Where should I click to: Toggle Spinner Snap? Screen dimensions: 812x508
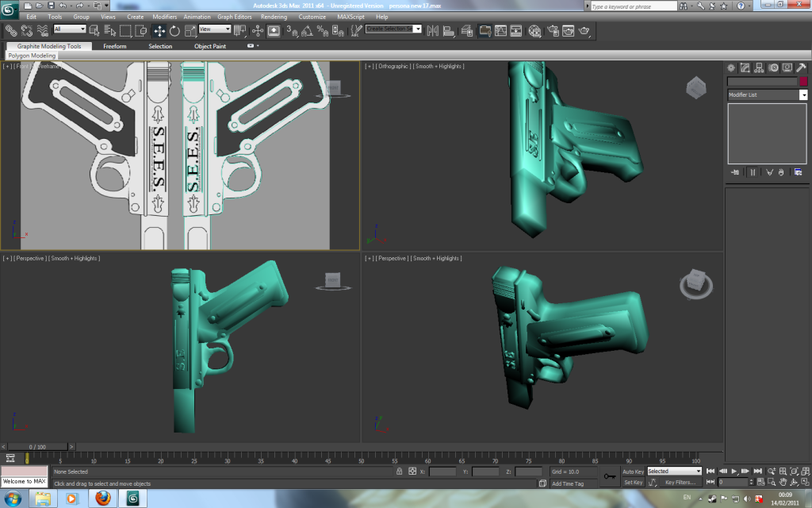tap(338, 31)
